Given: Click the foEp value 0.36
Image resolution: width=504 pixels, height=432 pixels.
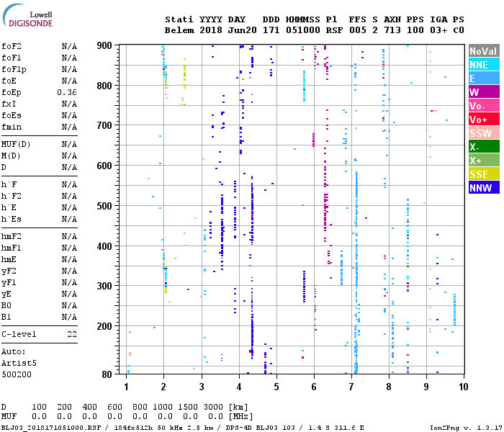Looking at the screenshot, I should (x=67, y=93).
